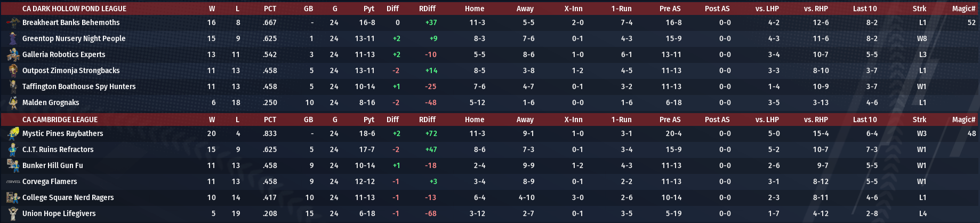Click the Outpost Zimonja Strongbacks logo
The image size is (980, 223).
(x=13, y=70)
